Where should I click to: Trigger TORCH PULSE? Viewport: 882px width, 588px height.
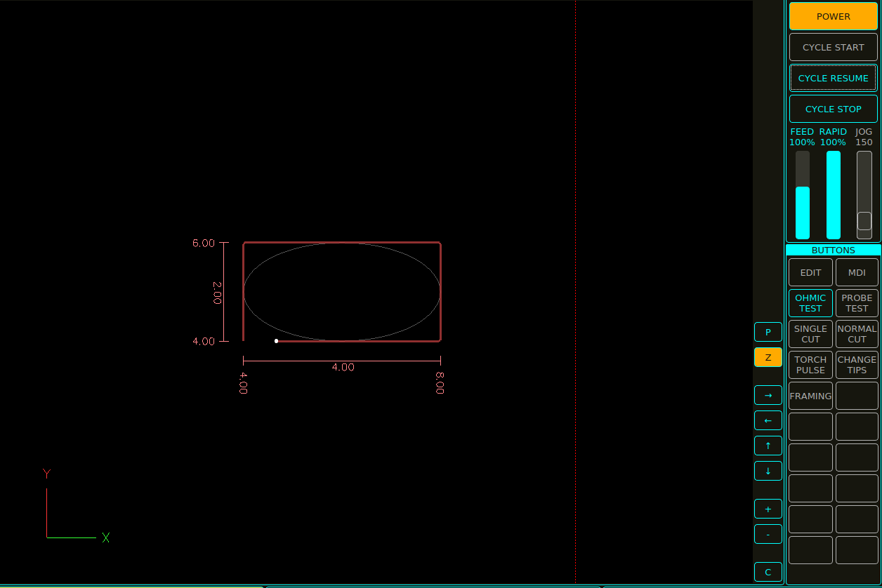pos(810,365)
